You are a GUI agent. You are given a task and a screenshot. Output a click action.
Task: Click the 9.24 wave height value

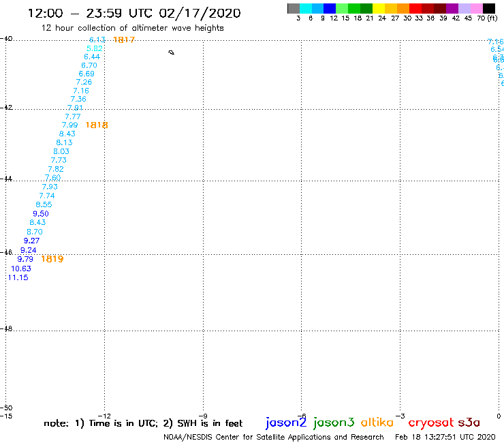[29, 250]
